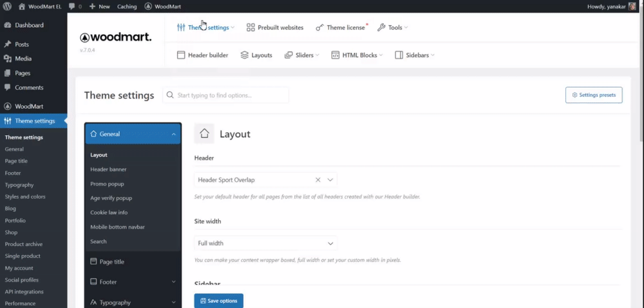The height and width of the screenshot is (308, 644).
Task: Open the Prebuilt websites tab
Action: (275, 28)
